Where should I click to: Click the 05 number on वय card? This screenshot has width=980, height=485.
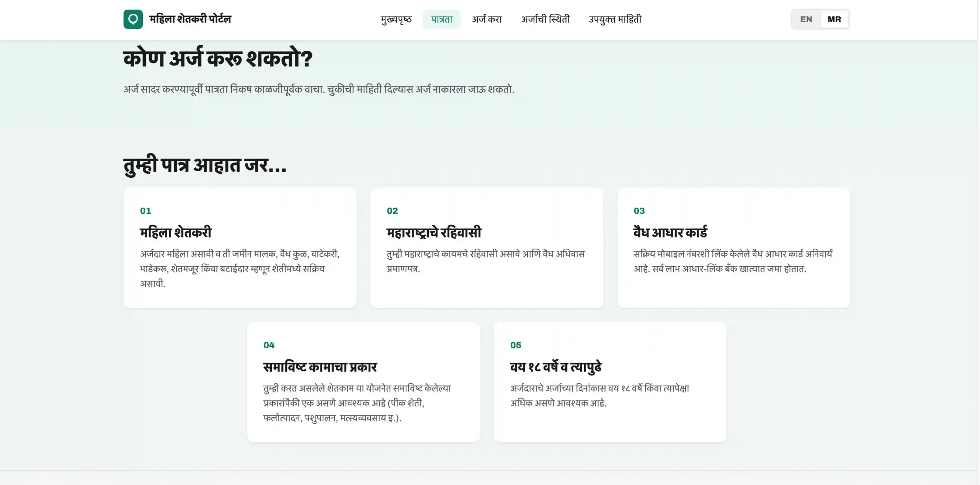click(516, 345)
